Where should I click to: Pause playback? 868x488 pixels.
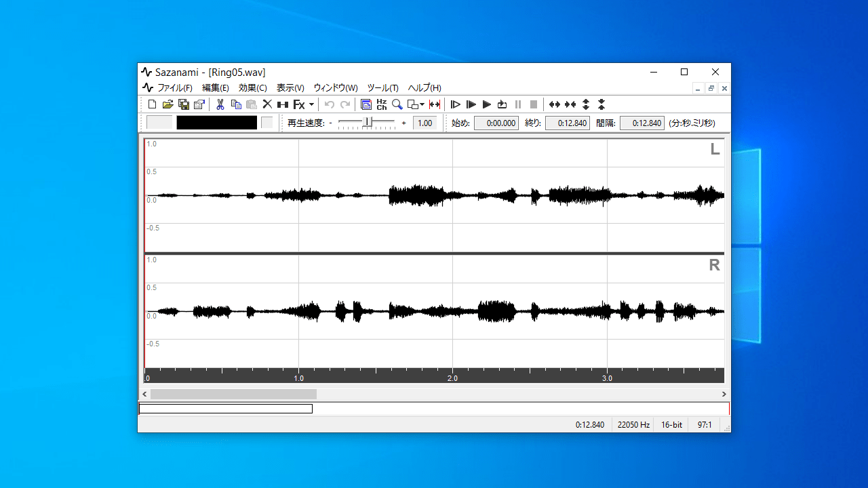pyautogui.click(x=518, y=104)
